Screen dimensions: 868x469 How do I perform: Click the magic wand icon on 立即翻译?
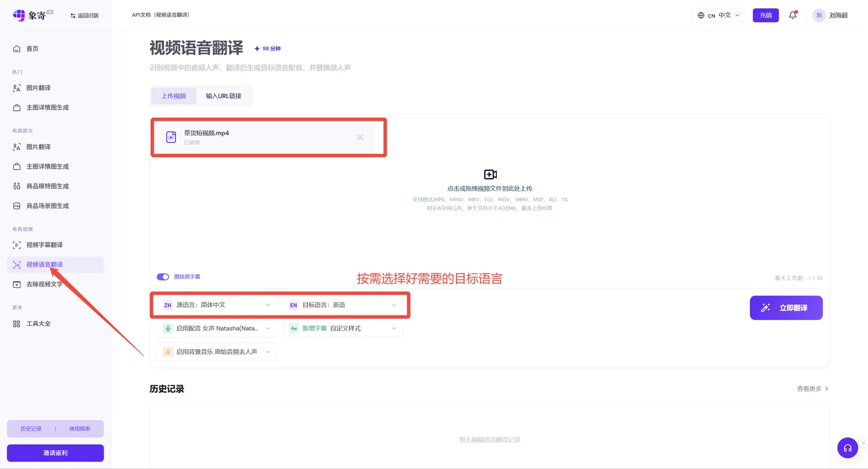point(765,308)
